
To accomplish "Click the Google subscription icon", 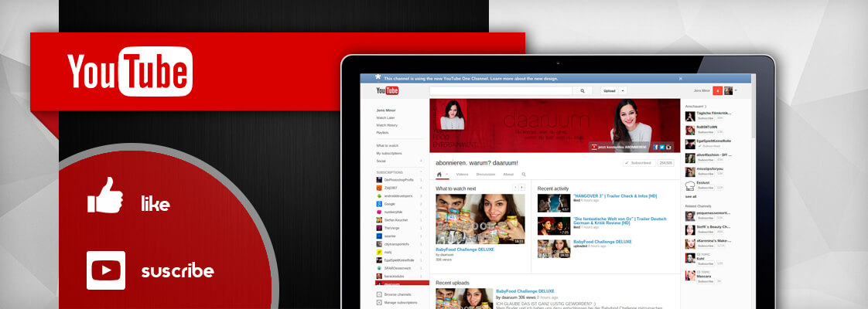I will coord(379,204).
